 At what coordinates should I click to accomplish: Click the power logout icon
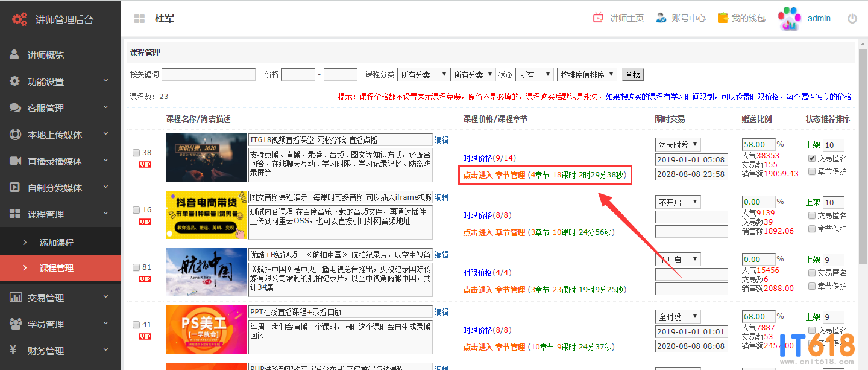coord(852,19)
